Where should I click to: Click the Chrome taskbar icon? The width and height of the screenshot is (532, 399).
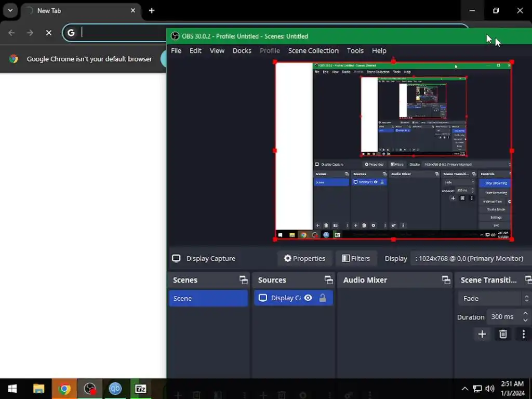(x=64, y=389)
